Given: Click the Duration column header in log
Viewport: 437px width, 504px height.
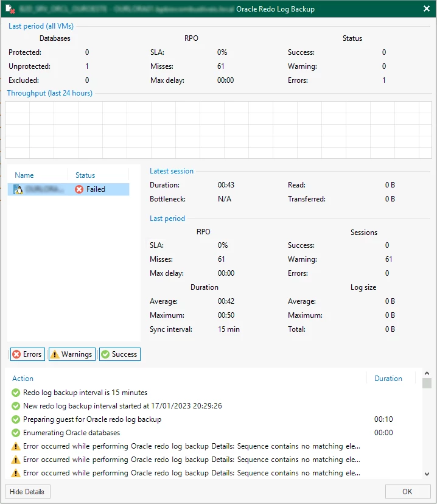Looking at the screenshot, I should [x=388, y=379].
